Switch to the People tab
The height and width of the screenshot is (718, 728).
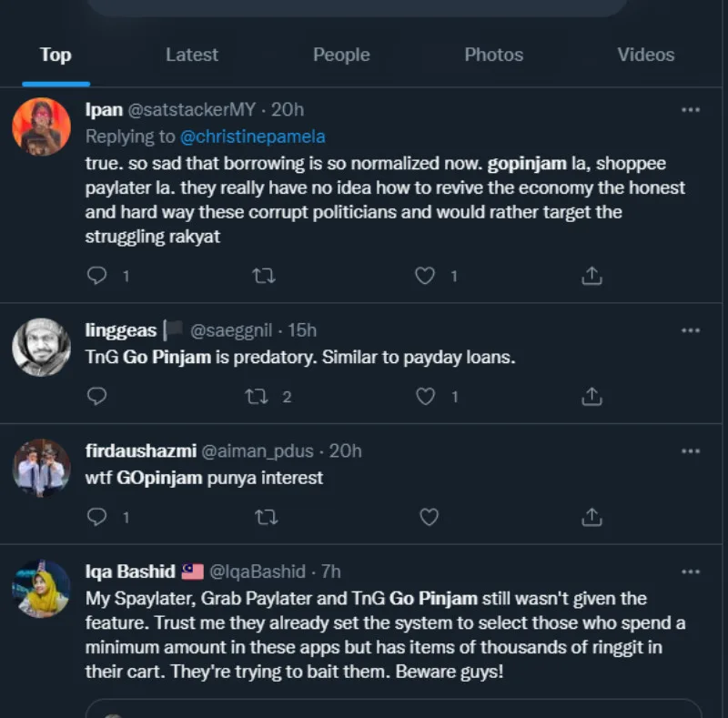coord(341,55)
